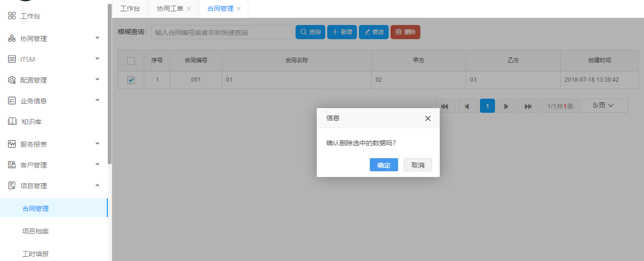Click the ITSM sidebar icon

coord(12,59)
